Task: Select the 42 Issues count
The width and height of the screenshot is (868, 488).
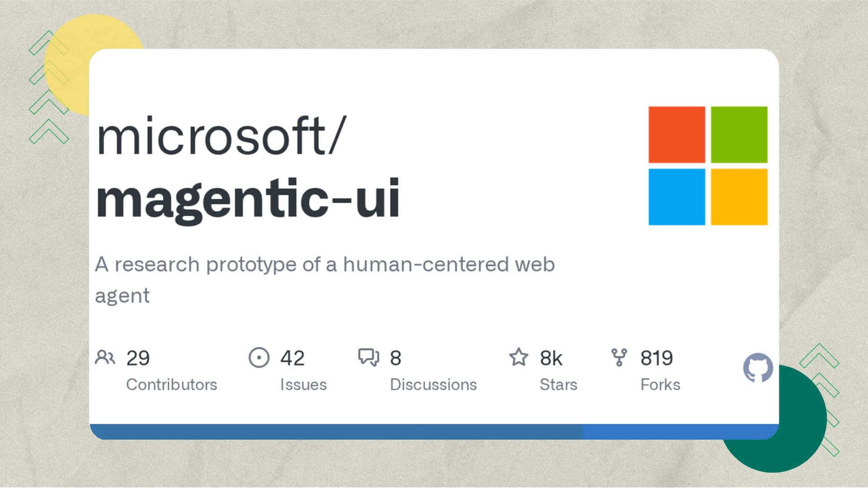Action: (x=292, y=358)
